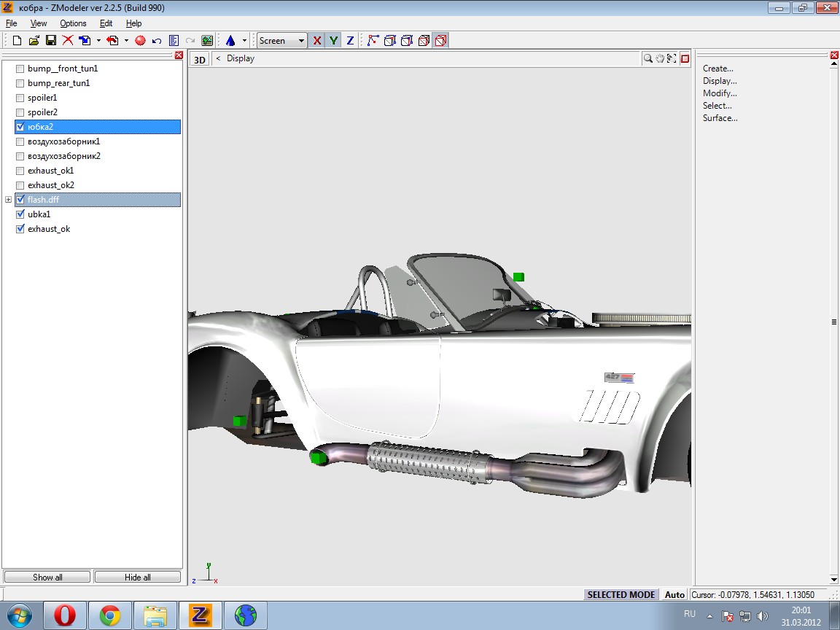840x630 pixels.
Task: Open the dropdown arrow beside the blue cone icon
Action: click(245, 41)
